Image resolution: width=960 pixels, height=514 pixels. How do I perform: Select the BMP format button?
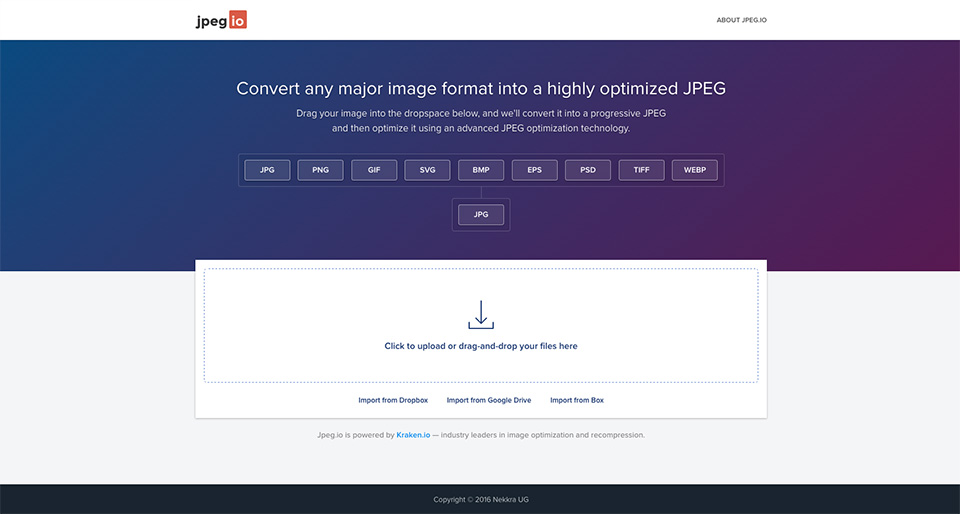(481, 170)
